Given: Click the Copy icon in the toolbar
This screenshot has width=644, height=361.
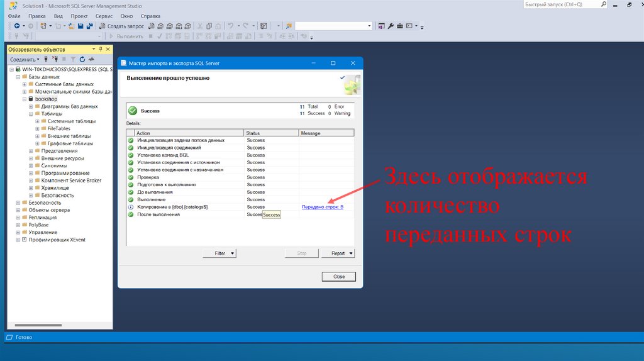Looking at the screenshot, I should click(x=209, y=26).
